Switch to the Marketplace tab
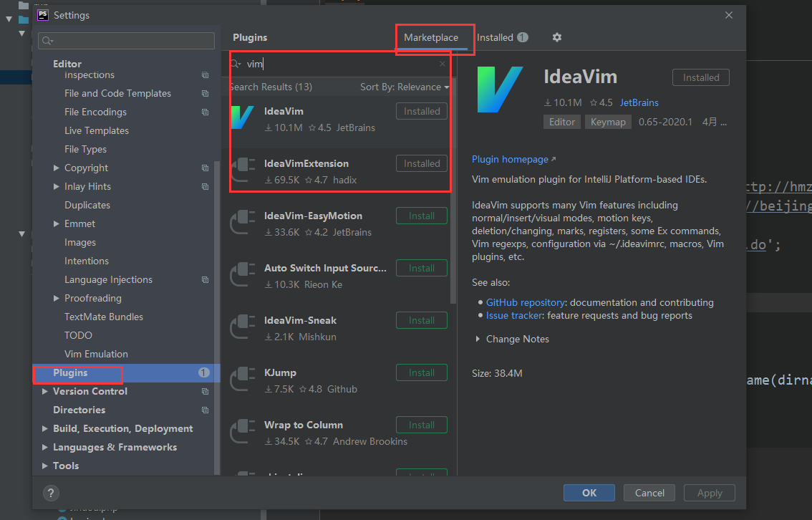812x520 pixels. [x=431, y=37]
